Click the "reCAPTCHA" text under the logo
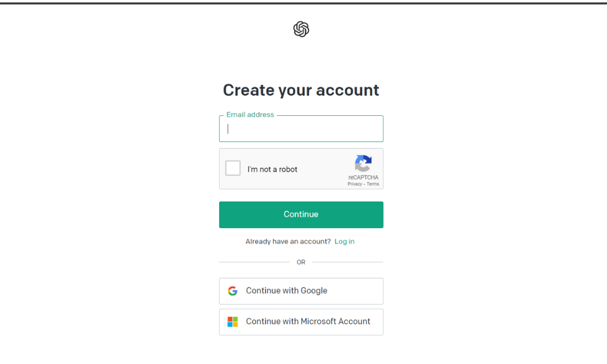The height and width of the screenshot is (364, 607). 363,178
